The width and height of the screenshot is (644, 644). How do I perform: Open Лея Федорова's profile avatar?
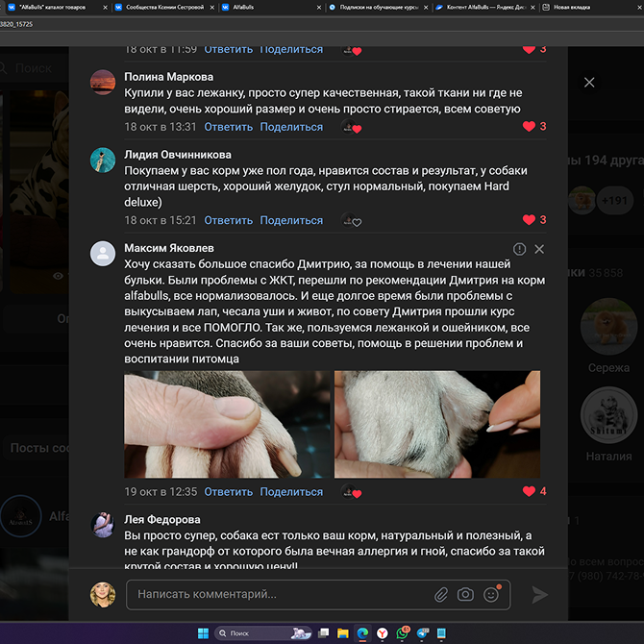click(103, 525)
